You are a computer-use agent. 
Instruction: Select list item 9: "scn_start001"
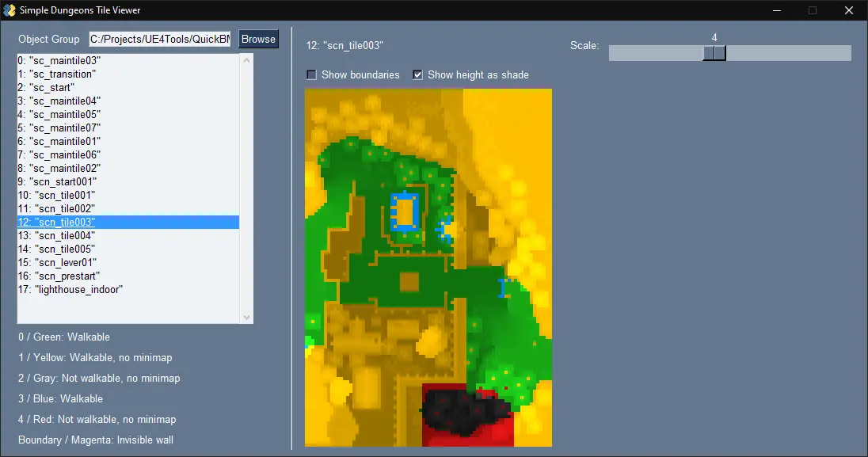[128, 181]
